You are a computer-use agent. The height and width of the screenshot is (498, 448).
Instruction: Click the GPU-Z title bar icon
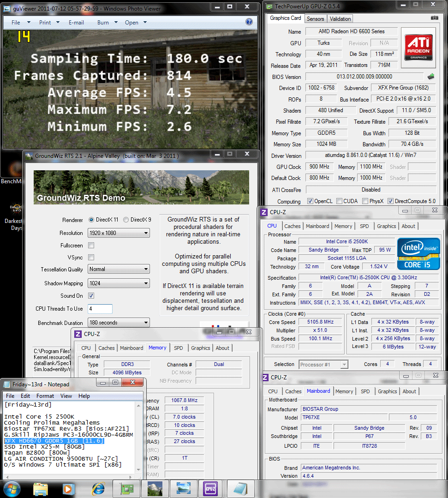click(x=269, y=6)
